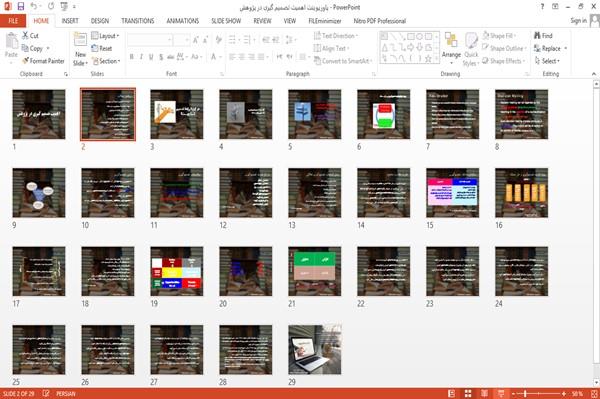
Task: Click the Find icon in Editing group
Action: [x=538, y=36]
